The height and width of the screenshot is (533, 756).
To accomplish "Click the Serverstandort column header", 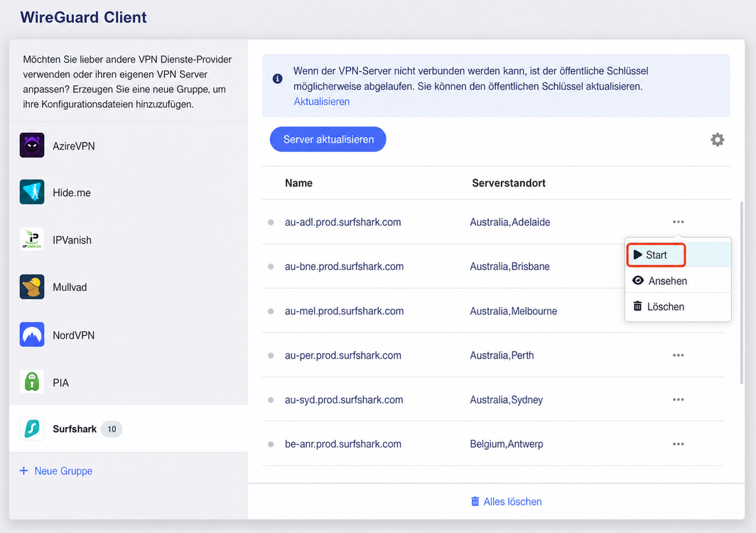I will click(x=509, y=183).
